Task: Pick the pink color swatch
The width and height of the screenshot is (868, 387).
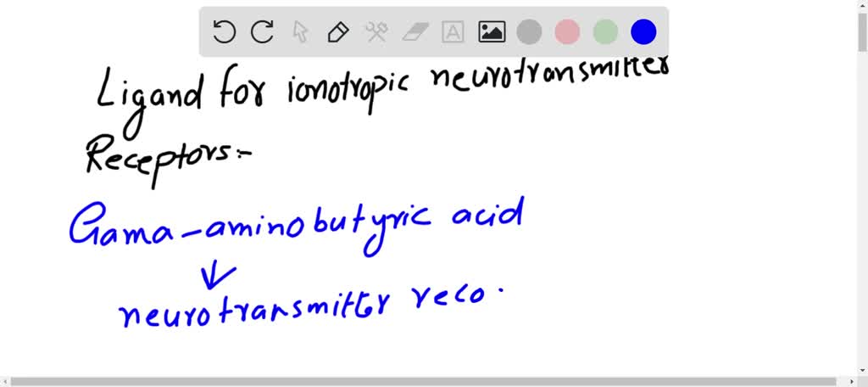Action: [x=567, y=32]
